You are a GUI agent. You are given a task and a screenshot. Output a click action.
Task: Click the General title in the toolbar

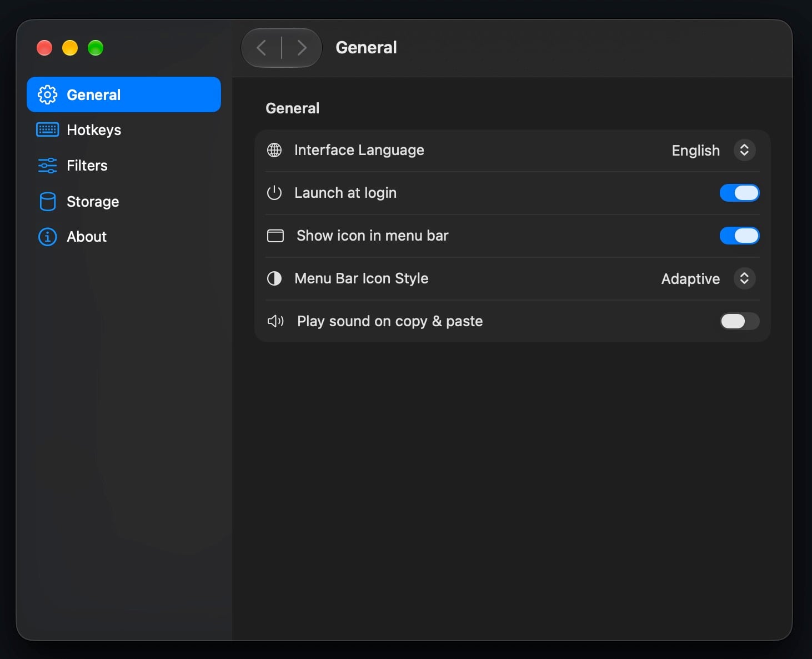coord(367,48)
